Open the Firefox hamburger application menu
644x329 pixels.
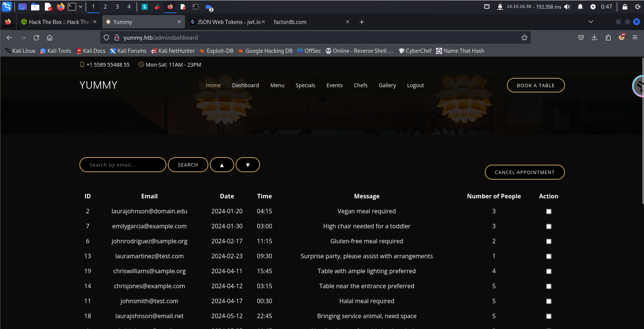[x=635, y=37]
